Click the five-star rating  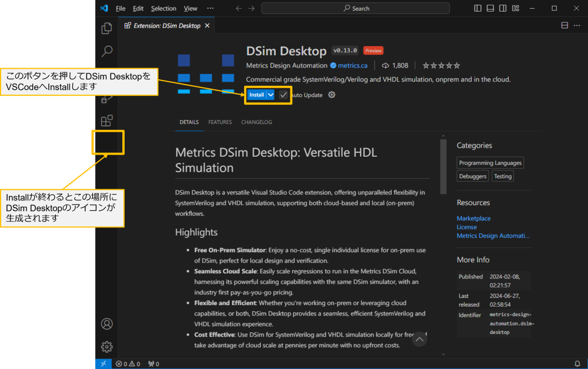[x=442, y=66]
